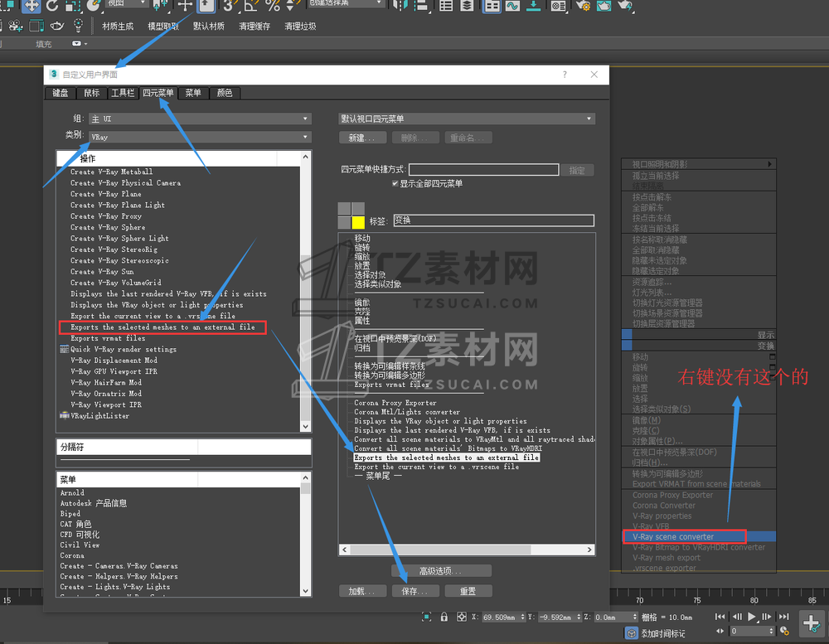Select Exports the selected meshes action in list

point(162,327)
